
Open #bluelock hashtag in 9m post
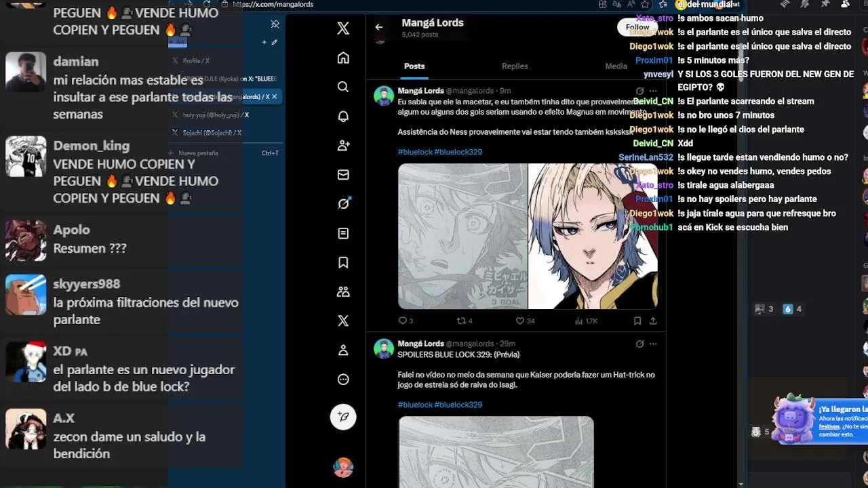click(415, 152)
